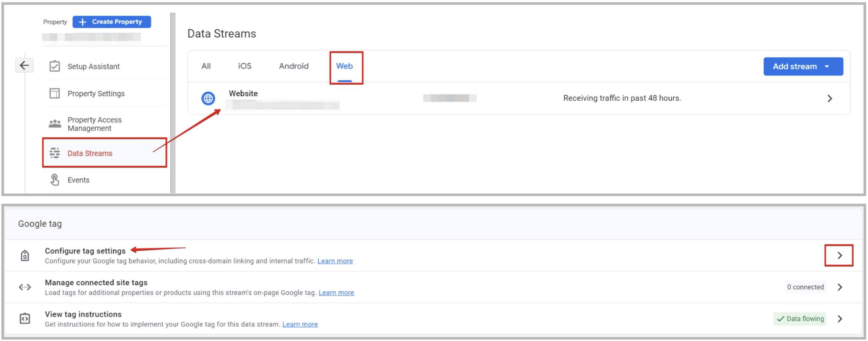Click the Events touch icon
The height and width of the screenshot is (341, 868).
point(55,180)
